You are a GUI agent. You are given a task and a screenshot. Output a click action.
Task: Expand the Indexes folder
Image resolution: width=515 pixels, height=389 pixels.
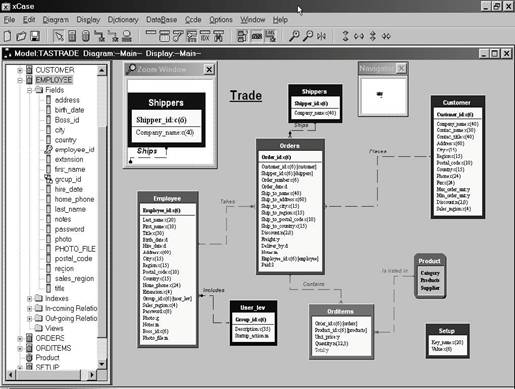[x=29, y=299]
